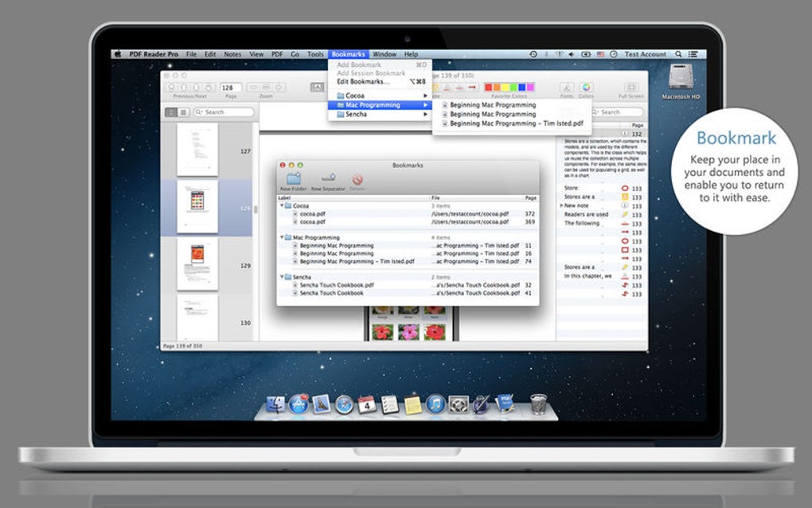The image size is (812, 508).
Task: Open the Apple menu
Action: 118,54
